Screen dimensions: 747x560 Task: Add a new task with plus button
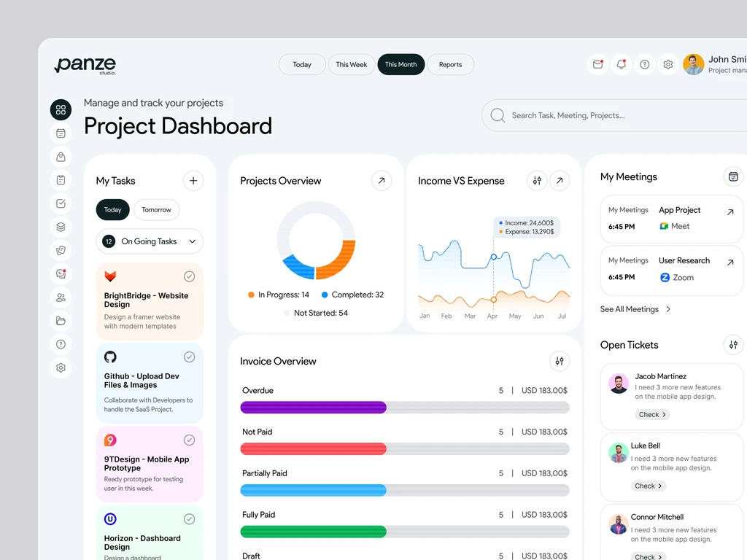click(193, 181)
